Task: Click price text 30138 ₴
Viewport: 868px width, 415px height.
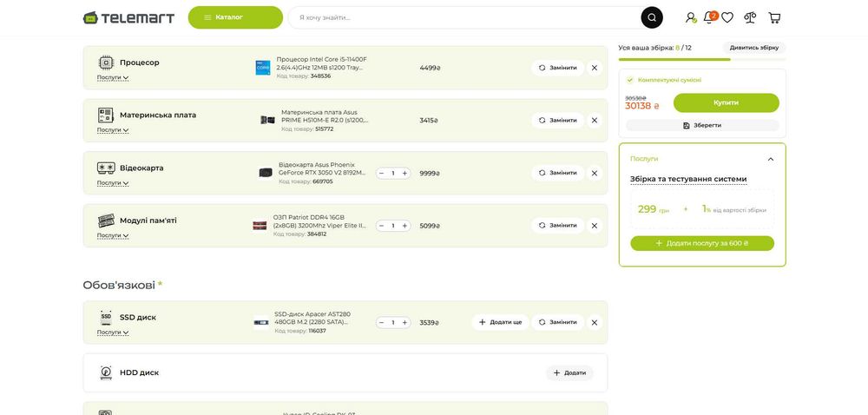Action: pyautogui.click(x=642, y=106)
